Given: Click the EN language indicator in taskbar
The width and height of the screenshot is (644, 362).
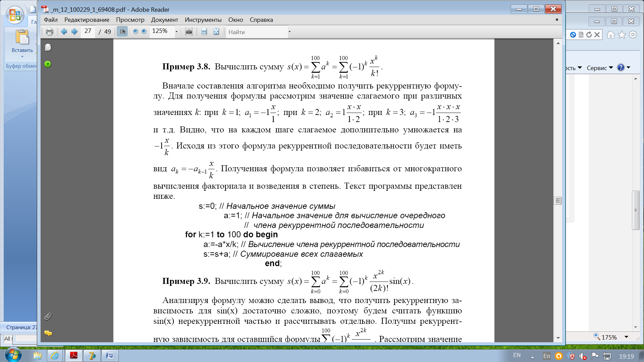Looking at the screenshot, I should pos(517,355).
